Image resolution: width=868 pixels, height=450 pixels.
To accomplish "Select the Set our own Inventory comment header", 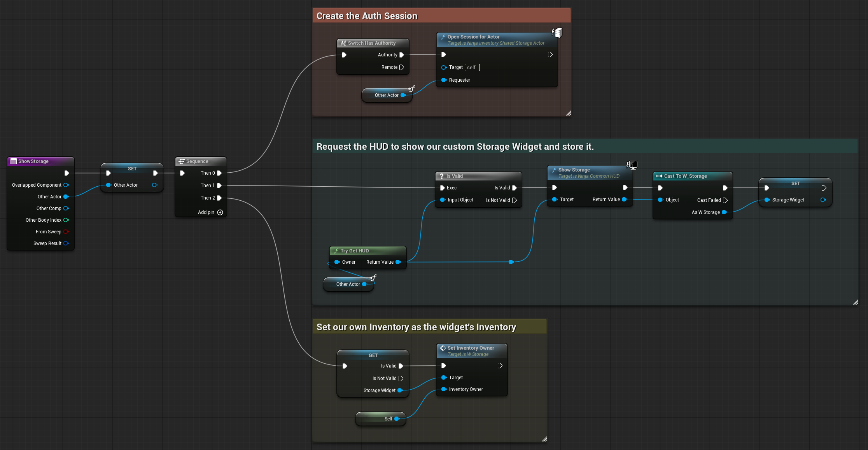I will (x=416, y=327).
